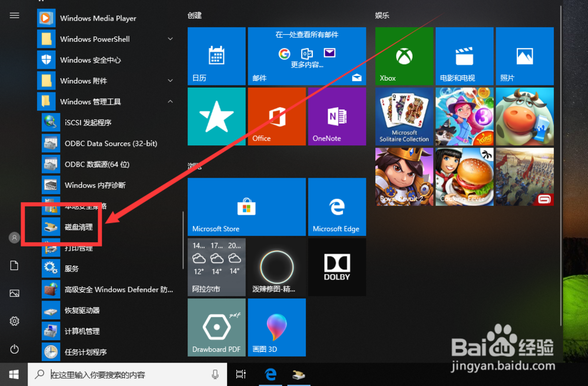Image resolution: width=588 pixels, height=386 pixels.
Task: Open the Microsoft Store tile
Action: (246, 207)
